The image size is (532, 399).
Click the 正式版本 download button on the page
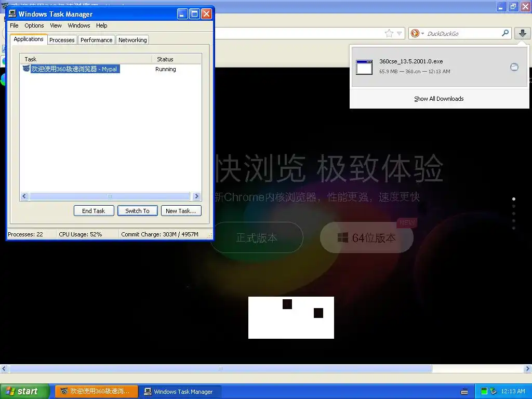coord(257,237)
